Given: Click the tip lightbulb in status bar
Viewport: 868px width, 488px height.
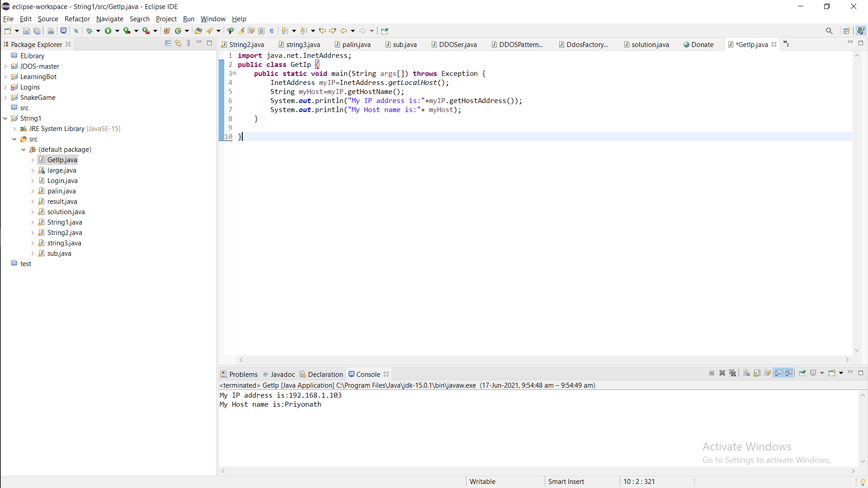Looking at the screenshot, I should point(862,482).
